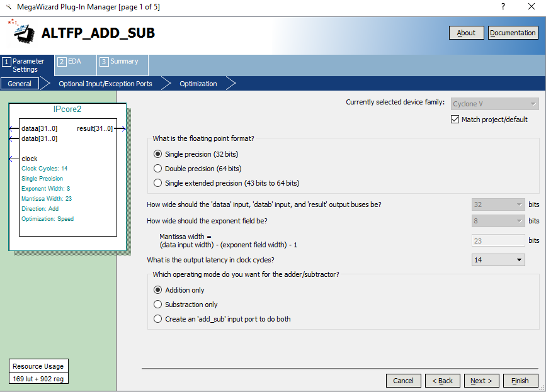
Task: Click the Cancel button
Action: coord(403,381)
